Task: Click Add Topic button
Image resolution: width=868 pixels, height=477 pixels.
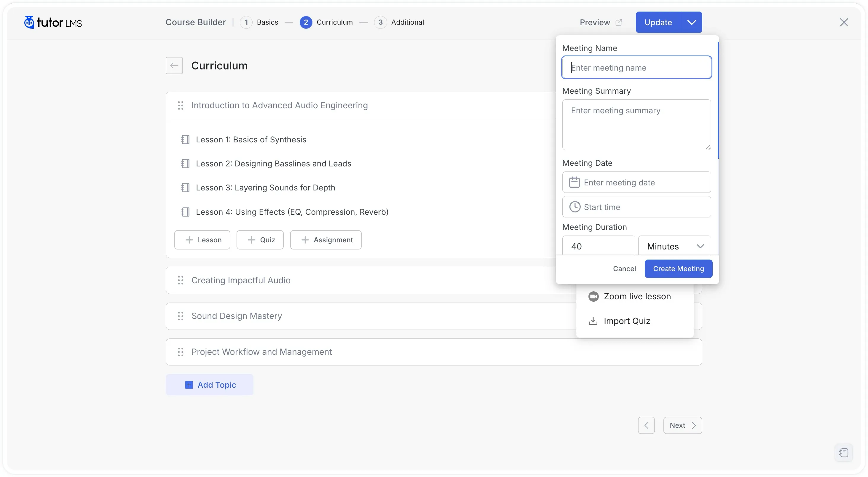Action: (209, 385)
